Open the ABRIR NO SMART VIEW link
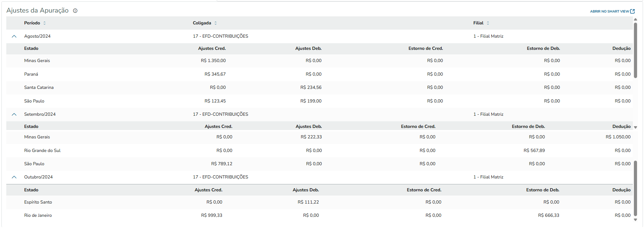The width and height of the screenshot is (644, 229). (609, 12)
